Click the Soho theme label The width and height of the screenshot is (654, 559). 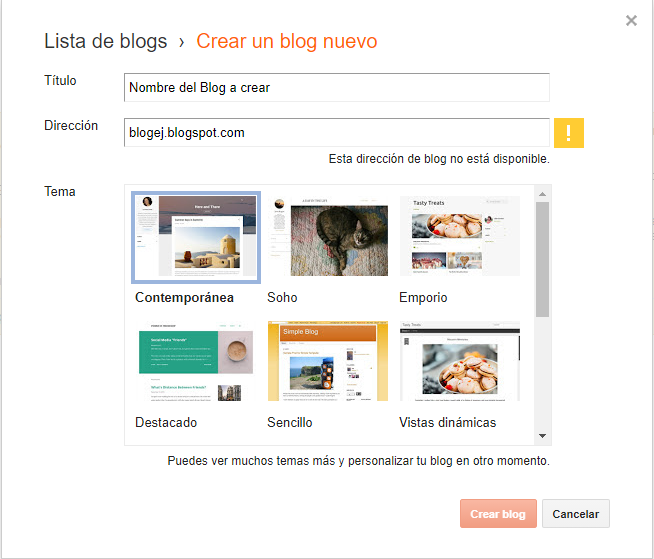(282, 297)
